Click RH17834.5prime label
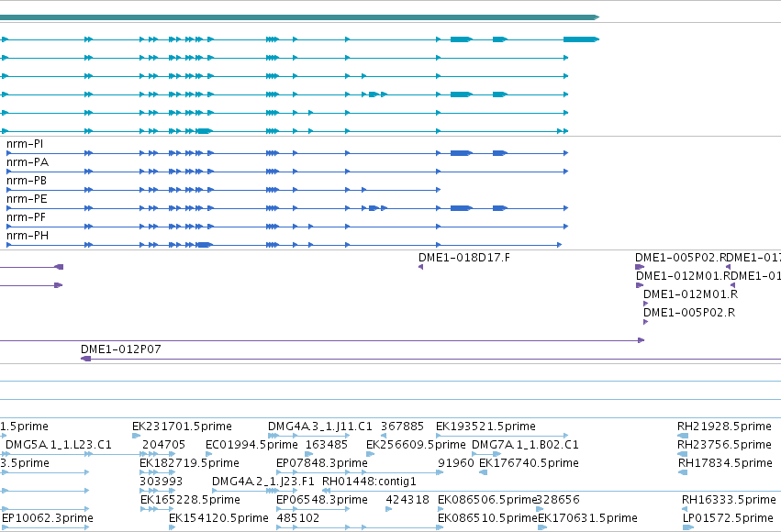Viewport: 781px width, 532px height. pos(725,463)
